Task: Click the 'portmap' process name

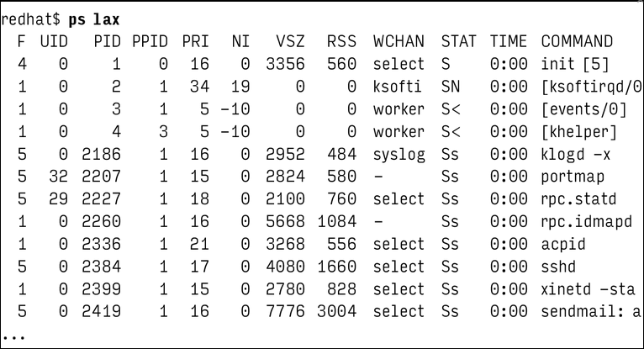Action: 573,177
